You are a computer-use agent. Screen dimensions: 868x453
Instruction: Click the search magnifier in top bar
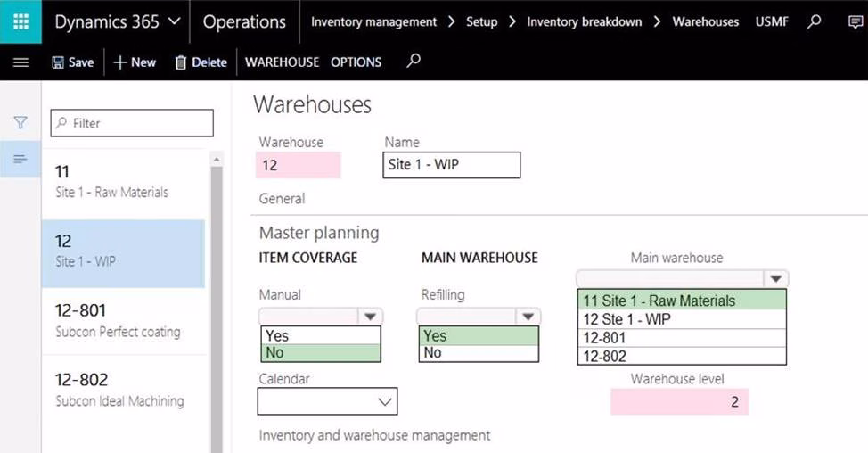814,21
